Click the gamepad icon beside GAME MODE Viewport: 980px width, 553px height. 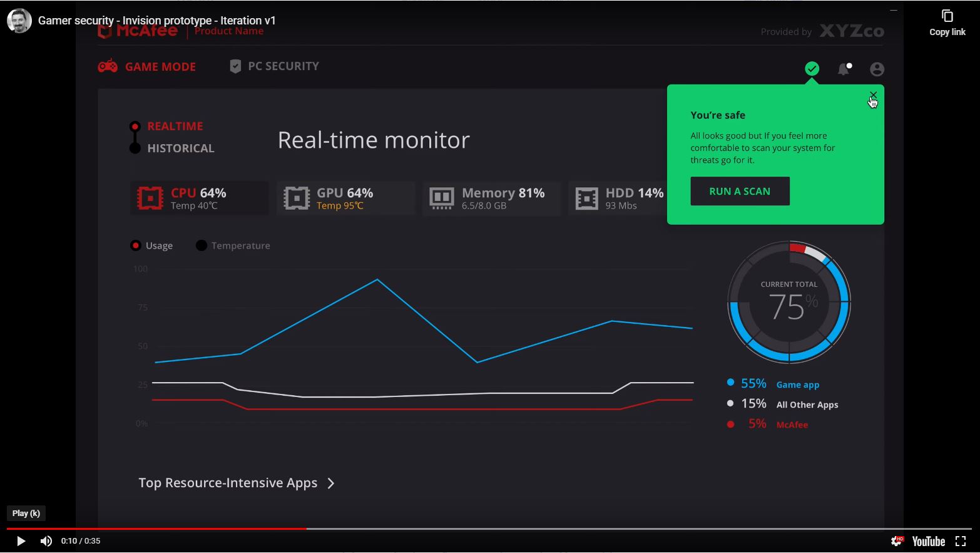[x=108, y=66]
